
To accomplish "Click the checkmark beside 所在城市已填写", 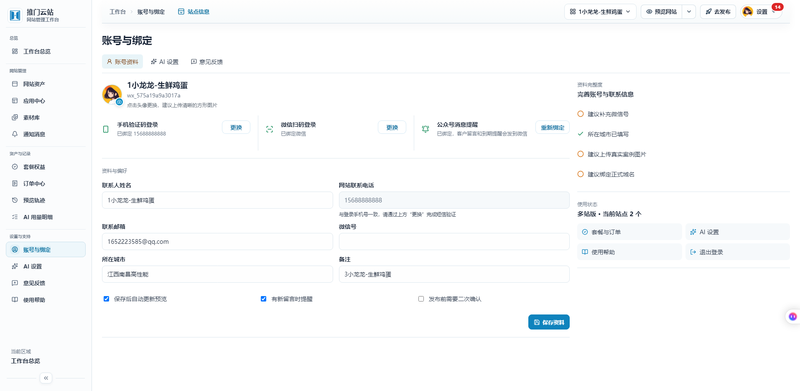I will click(581, 134).
